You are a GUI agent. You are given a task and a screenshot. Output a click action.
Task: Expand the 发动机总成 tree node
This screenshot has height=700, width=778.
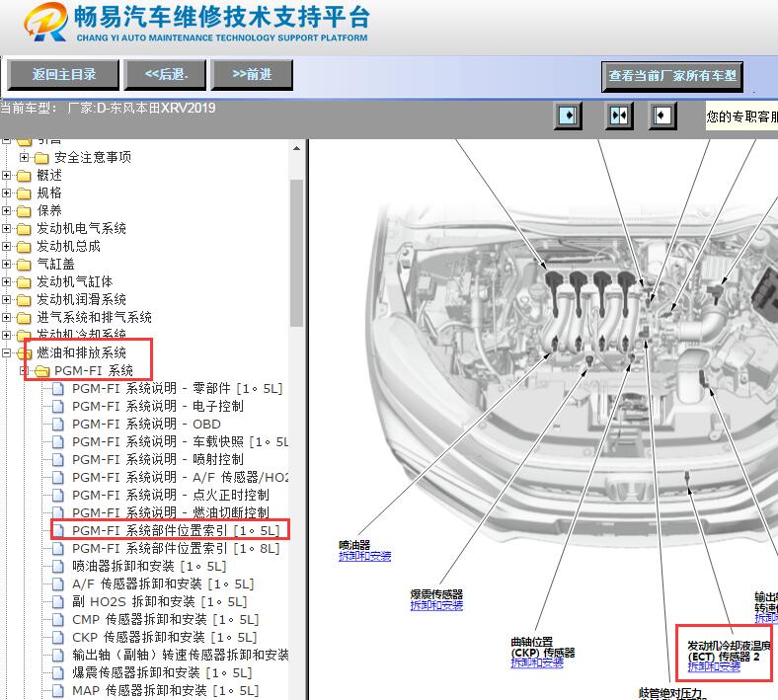pos(7,246)
